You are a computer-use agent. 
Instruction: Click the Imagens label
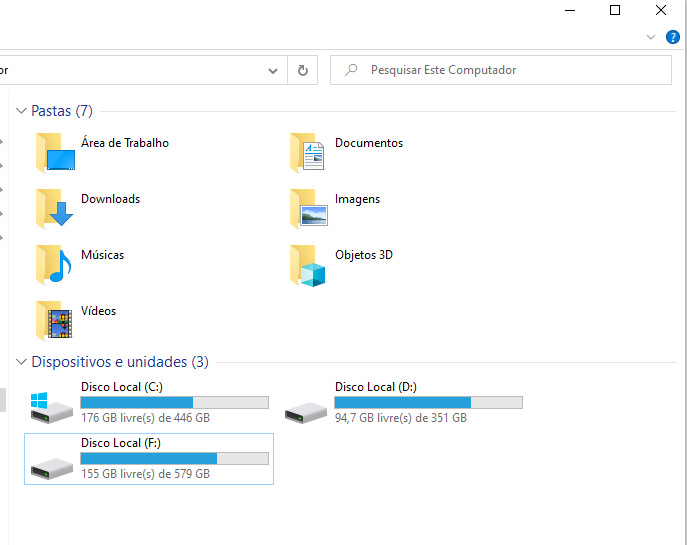click(358, 199)
